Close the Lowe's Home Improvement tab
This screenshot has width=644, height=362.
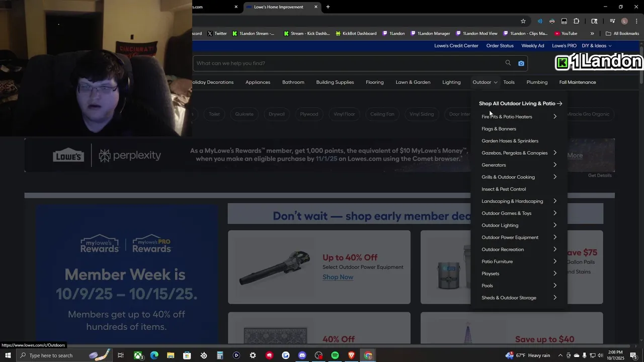(x=316, y=7)
